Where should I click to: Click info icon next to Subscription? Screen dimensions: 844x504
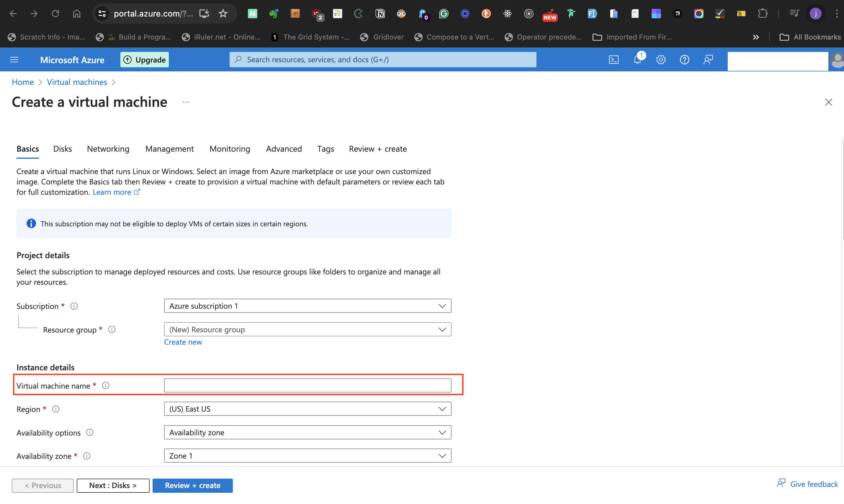tap(74, 306)
